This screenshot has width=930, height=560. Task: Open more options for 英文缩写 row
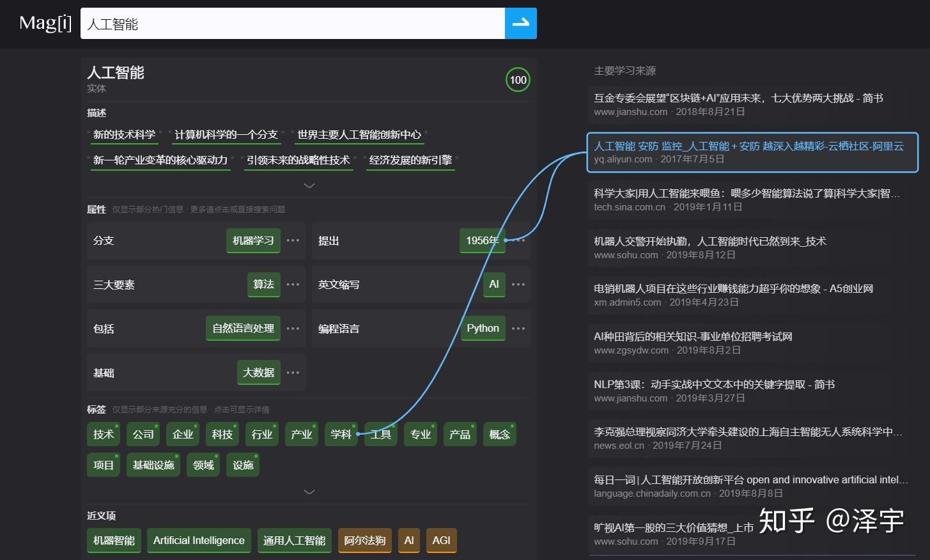click(x=518, y=284)
